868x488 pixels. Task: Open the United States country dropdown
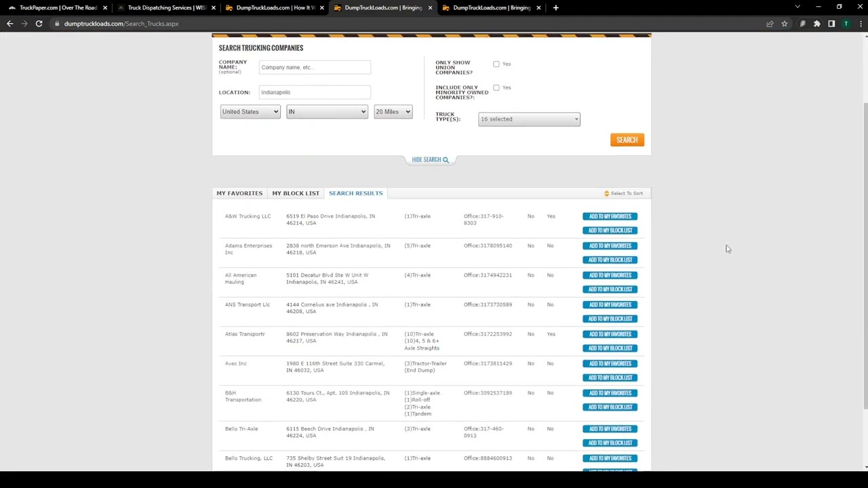click(x=250, y=111)
